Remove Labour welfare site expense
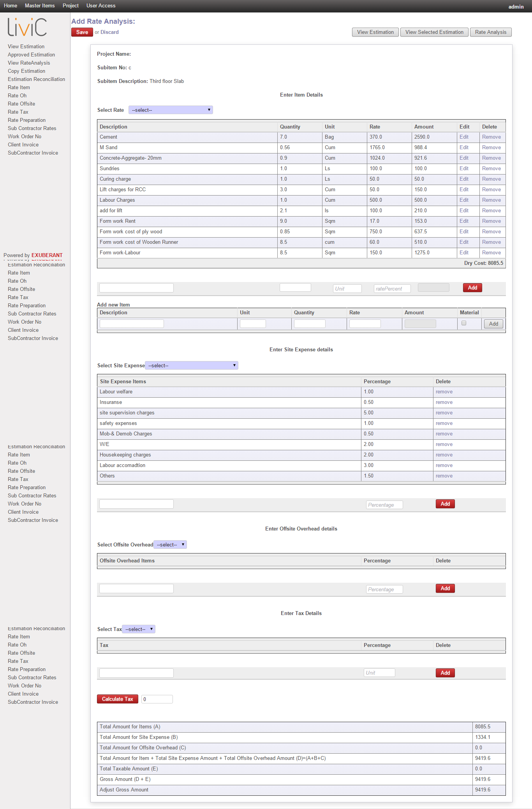 click(x=444, y=391)
